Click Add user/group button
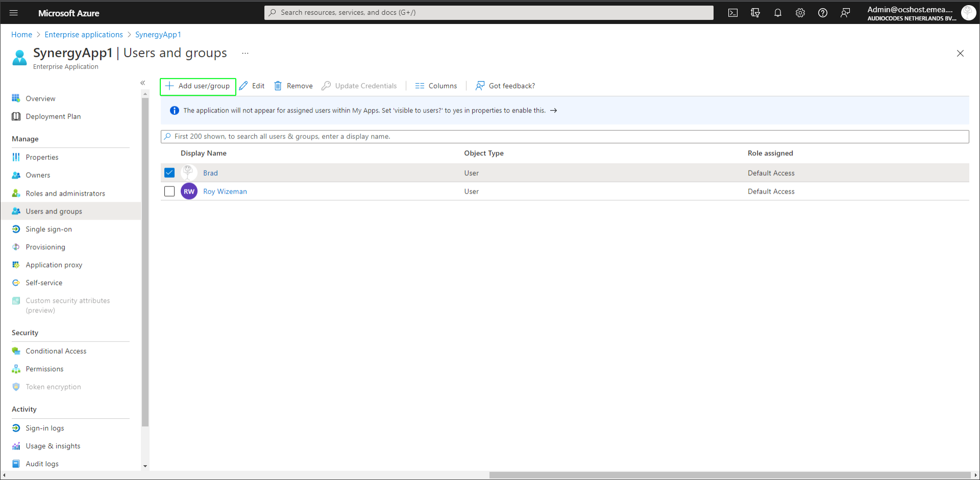The image size is (980, 480). click(x=198, y=86)
